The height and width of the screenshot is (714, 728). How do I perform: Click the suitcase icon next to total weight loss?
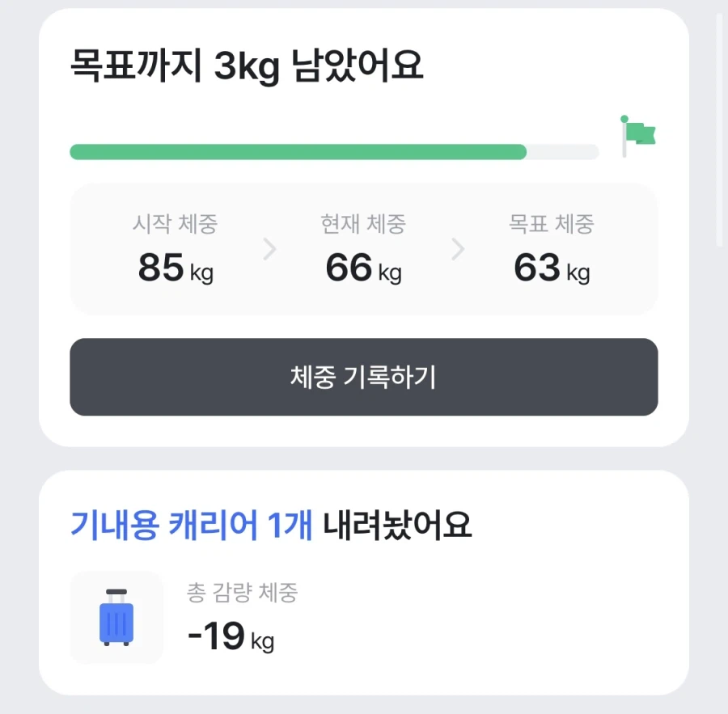[x=116, y=619]
